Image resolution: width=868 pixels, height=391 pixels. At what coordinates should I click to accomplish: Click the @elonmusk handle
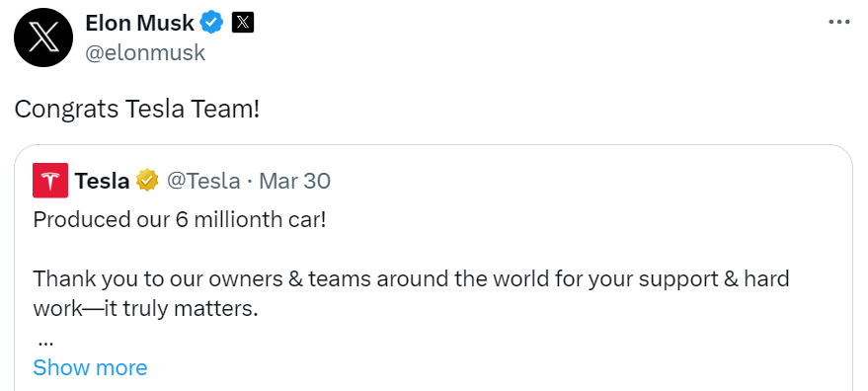click(x=145, y=52)
